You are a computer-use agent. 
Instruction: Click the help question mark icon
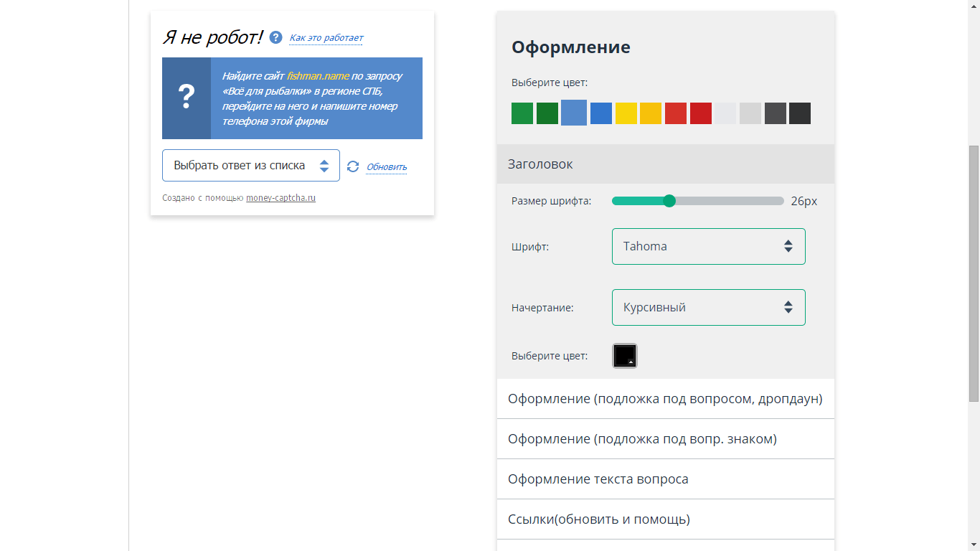click(275, 37)
